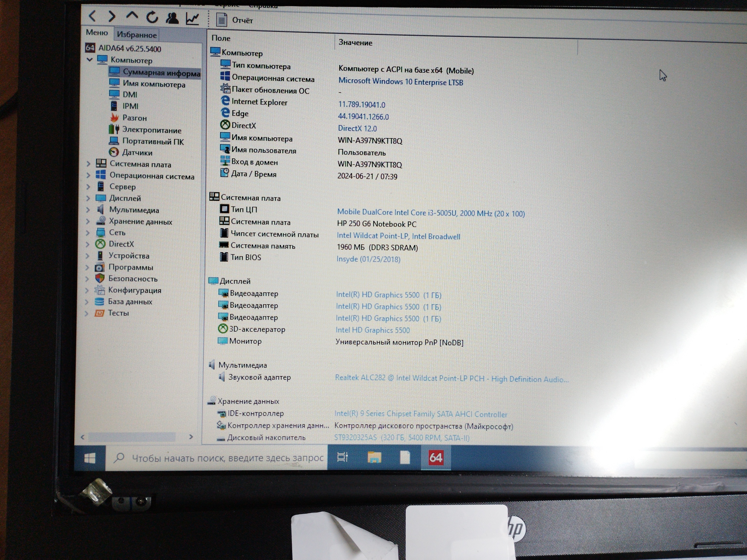This screenshot has height=560, width=747.
Task: Select Устройства icon in tree
Action: click(x=100, y=255)
